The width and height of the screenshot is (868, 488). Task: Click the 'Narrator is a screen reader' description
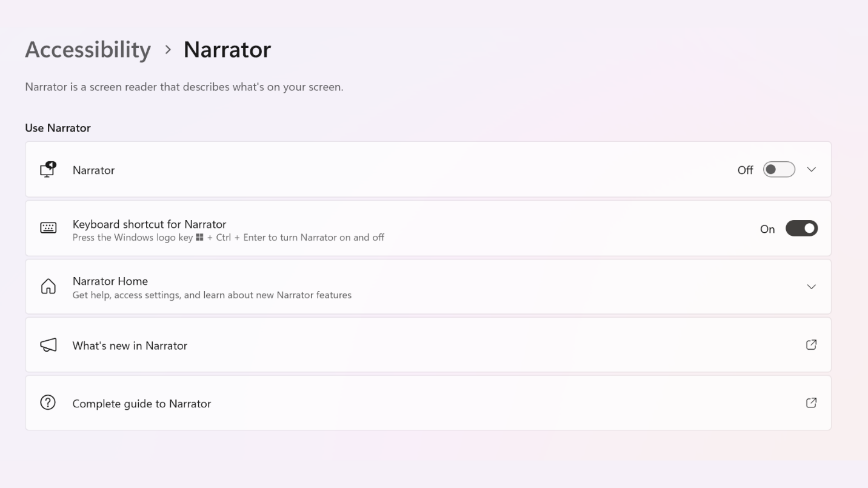[x=184, y=87]
